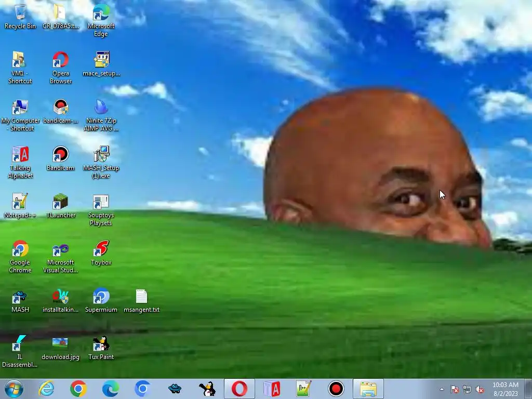Viewport: 532px width, 399px height.
Task: Select the CR_D78A5 file icon
Action: click(x=60, y=16)
